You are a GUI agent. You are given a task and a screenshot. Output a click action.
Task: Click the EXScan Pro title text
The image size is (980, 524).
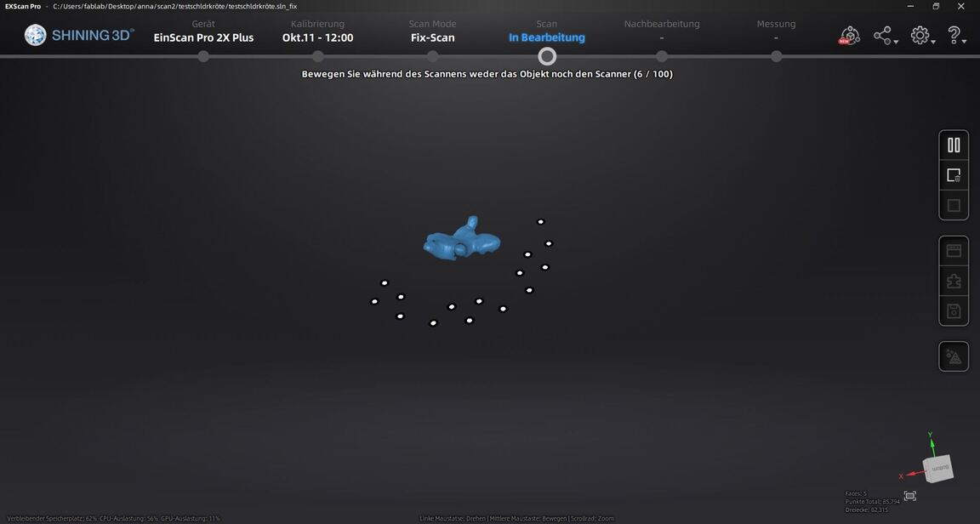(22, 6)
